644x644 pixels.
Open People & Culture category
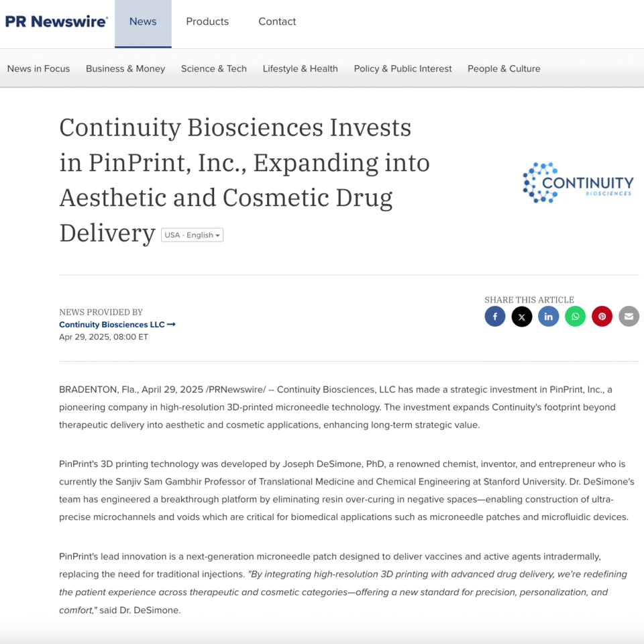(504, 68)
